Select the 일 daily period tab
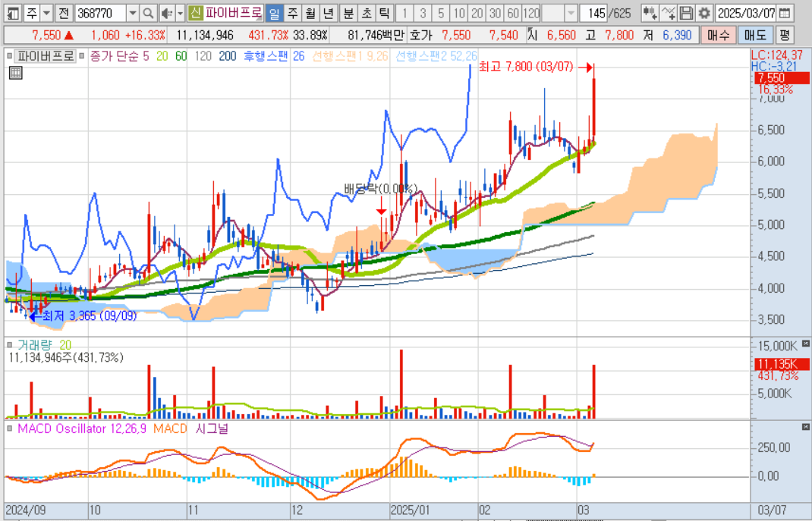The image size is (812, 521). (x=275, y=13)
